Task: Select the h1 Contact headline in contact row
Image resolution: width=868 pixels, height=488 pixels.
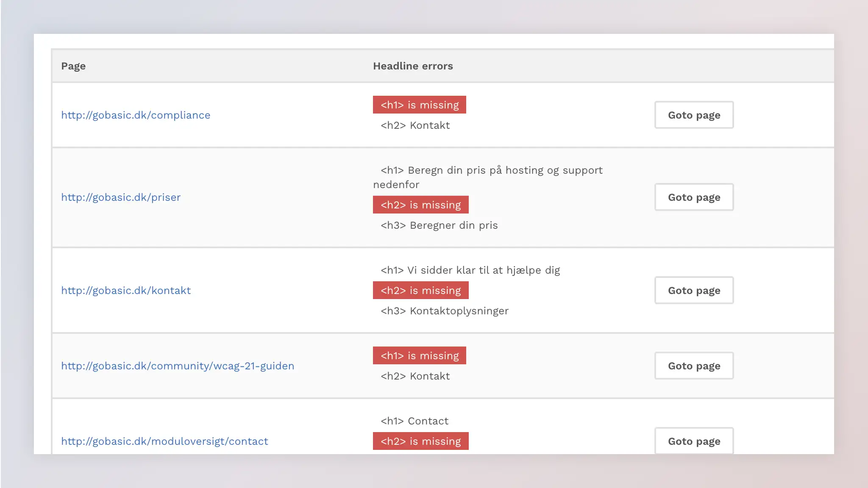Action: [414, 421]
